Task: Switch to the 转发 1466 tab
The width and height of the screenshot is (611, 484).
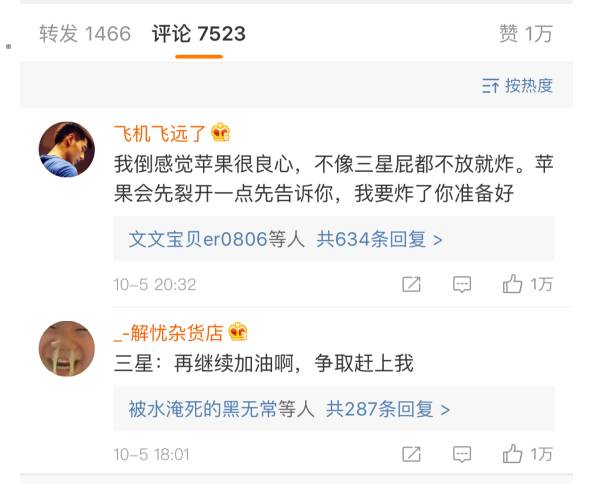Action: coord(84,34)
